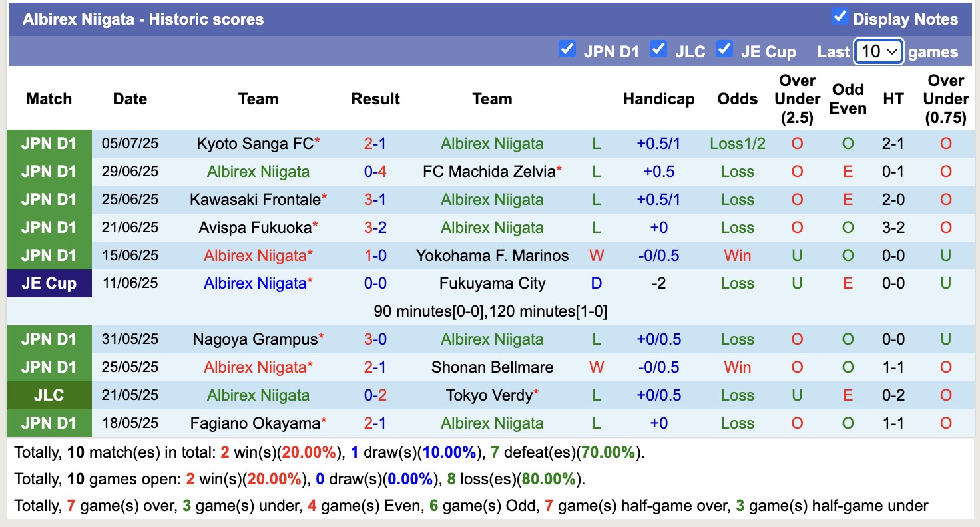Open the 0-4 result versus Machida Zelvia
Viewport: 980px width, 527px height.
[x=375, y=172]
